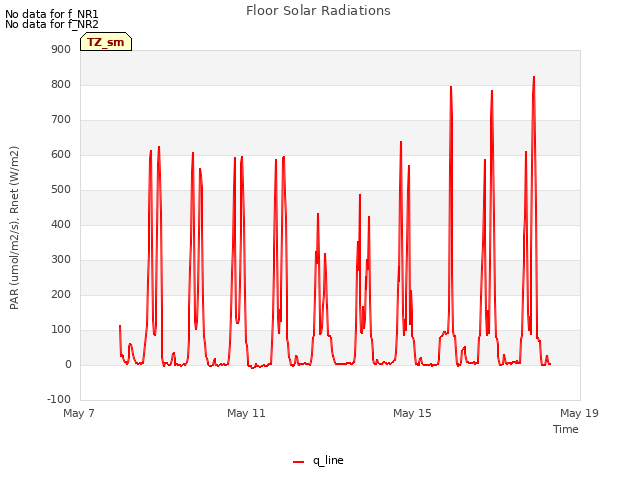Click the May 19 x-axis tick label
Screen dimensions: 640x480
click(579, 413)
